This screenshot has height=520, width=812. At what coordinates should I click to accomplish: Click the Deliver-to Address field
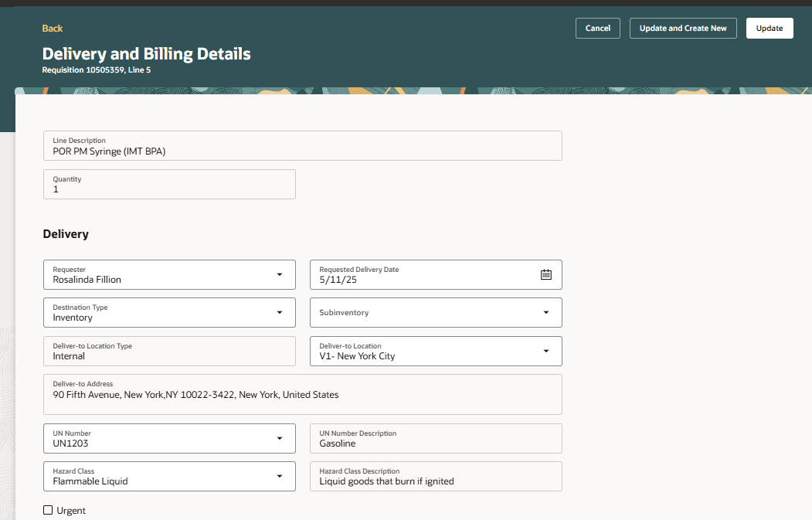pyautogui.click(x=302, y=394)
